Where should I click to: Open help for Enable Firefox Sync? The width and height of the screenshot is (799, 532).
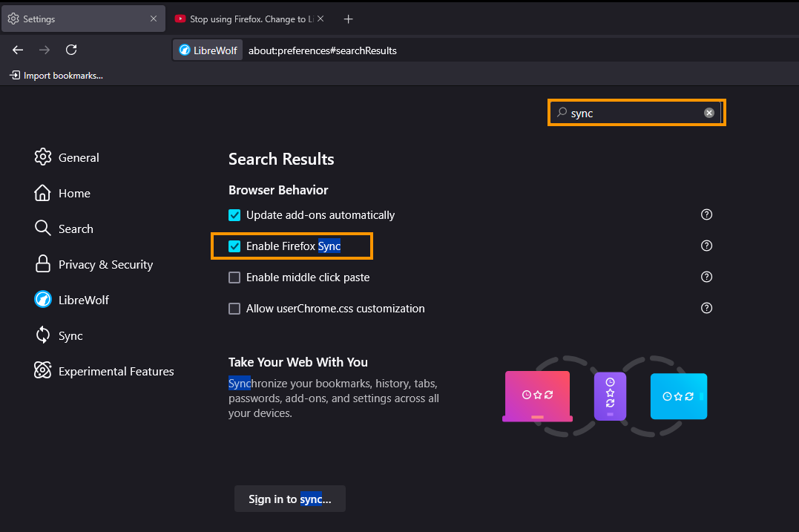[706, 246]
